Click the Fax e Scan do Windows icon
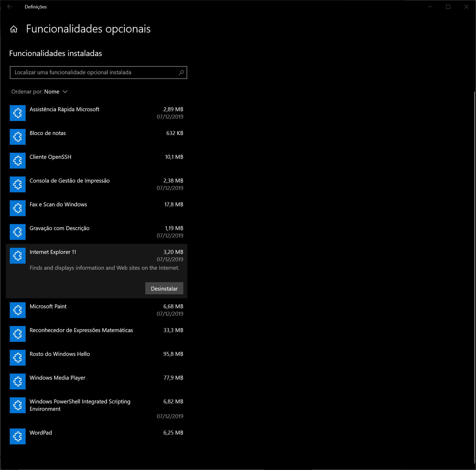This screenshot has width=476, height=470. pyautogui.click(x=18, y=208)
